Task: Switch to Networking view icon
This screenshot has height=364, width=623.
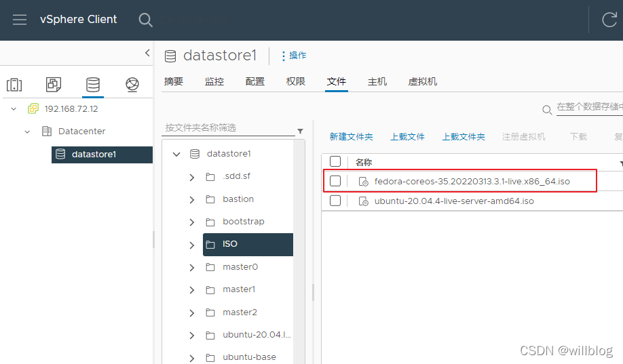Action: (x=132, y=85)
